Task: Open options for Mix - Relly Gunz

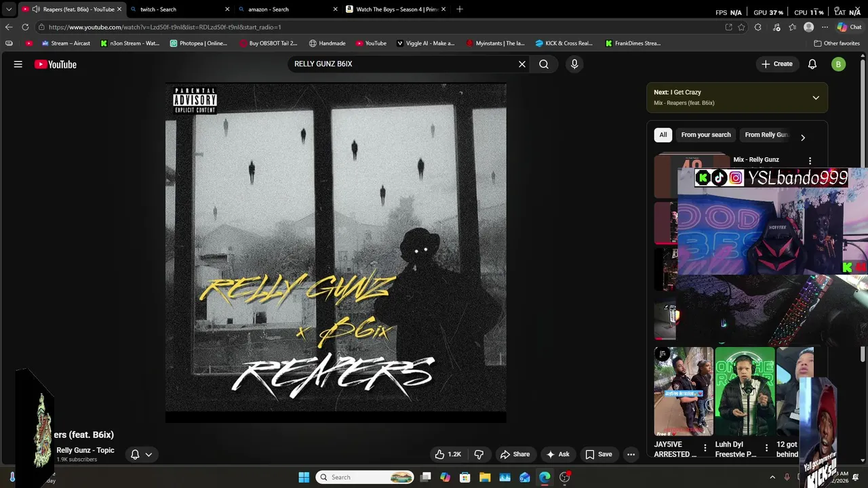Action: [810, 161]
